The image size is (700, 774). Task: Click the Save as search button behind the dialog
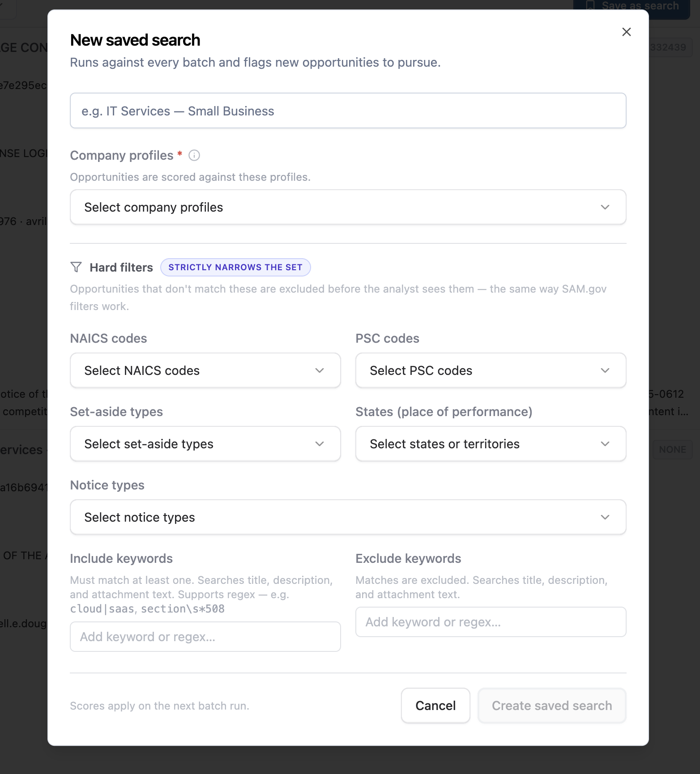point(632,7)
